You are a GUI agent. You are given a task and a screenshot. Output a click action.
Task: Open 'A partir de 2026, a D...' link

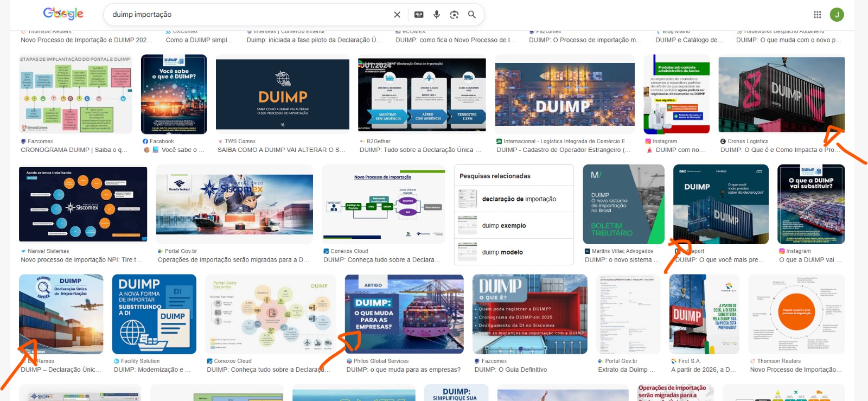point(704,370)
